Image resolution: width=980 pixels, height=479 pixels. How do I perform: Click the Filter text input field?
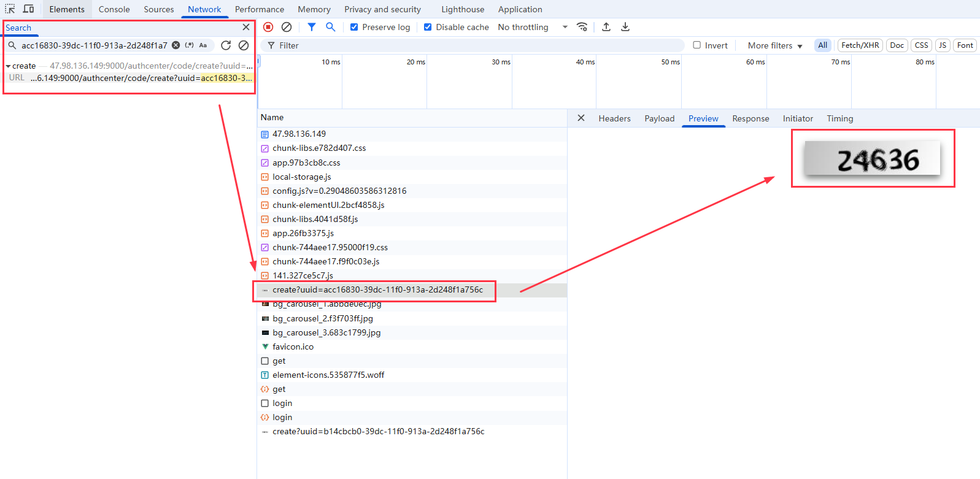click(x=479, y=45)
